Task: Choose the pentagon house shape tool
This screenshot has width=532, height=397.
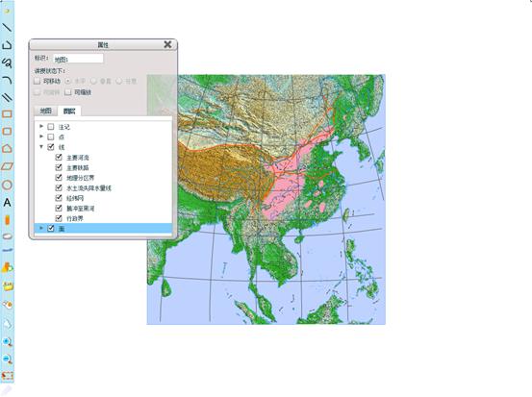Action: coord(7,148)
